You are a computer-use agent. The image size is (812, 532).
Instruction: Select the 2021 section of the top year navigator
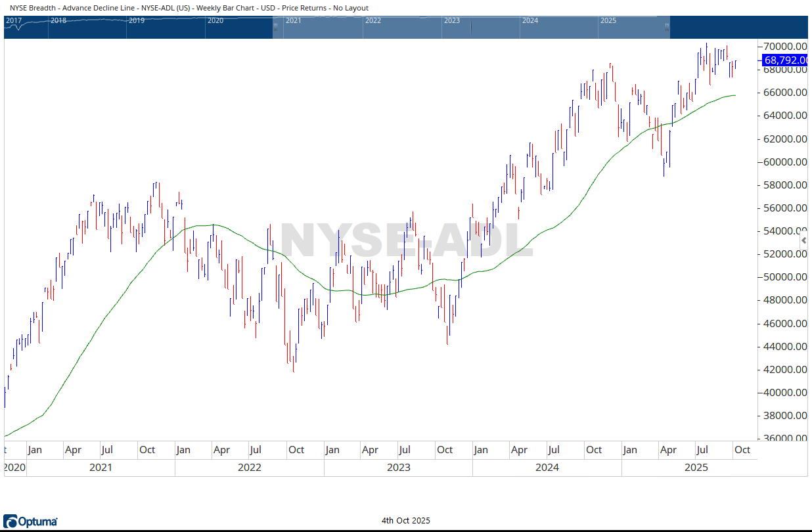click(322, 27)
